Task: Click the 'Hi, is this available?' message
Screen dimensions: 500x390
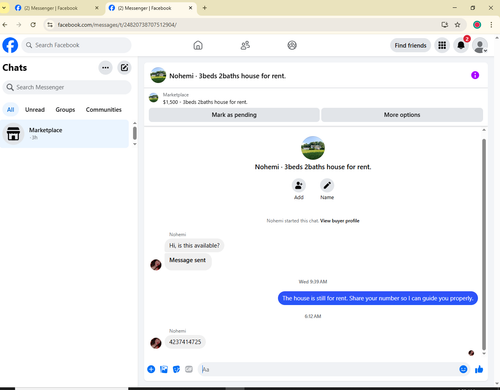Action: coord(194,246)
